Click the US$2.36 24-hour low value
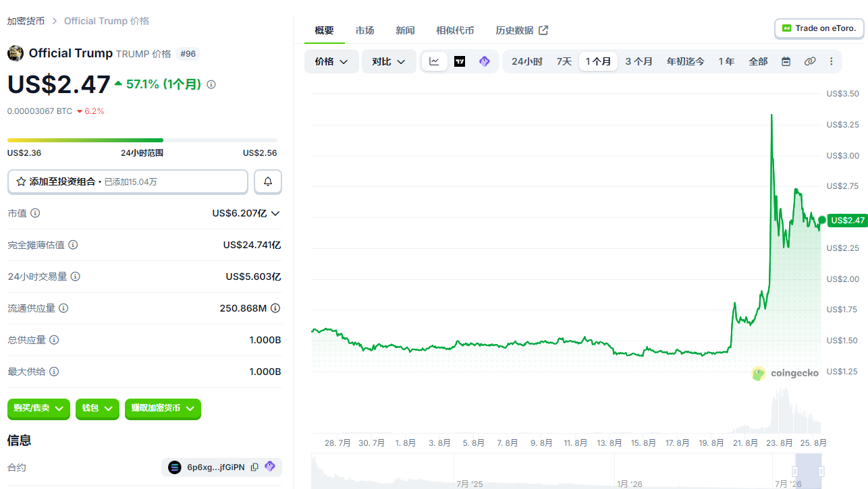 coord(24,153)
